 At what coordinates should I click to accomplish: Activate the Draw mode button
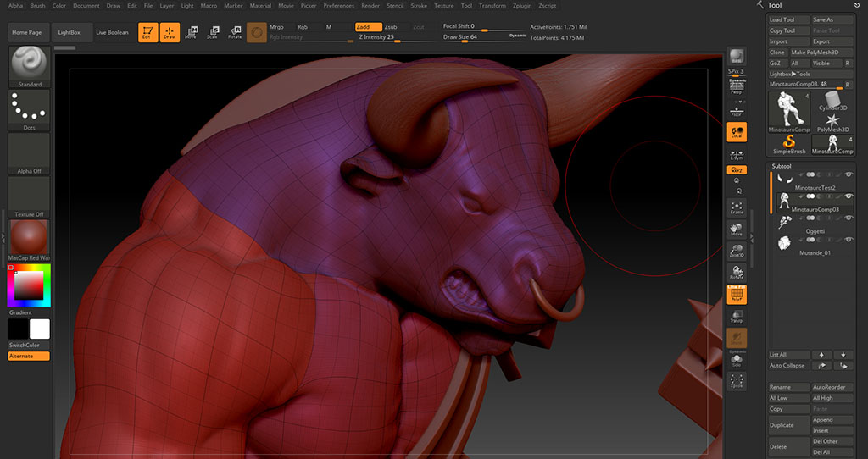tap(170, 33)
